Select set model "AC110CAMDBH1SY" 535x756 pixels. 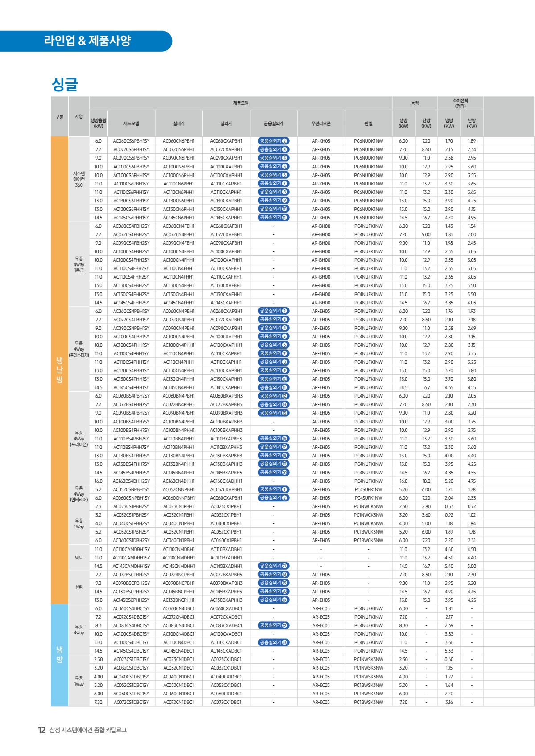[132, 549]
